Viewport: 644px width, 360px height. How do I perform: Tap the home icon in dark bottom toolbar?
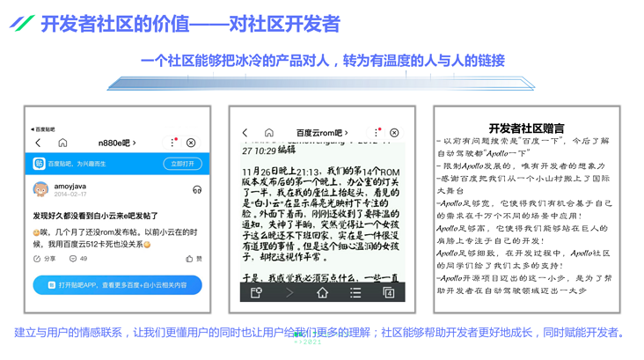(x=322, y=292)
